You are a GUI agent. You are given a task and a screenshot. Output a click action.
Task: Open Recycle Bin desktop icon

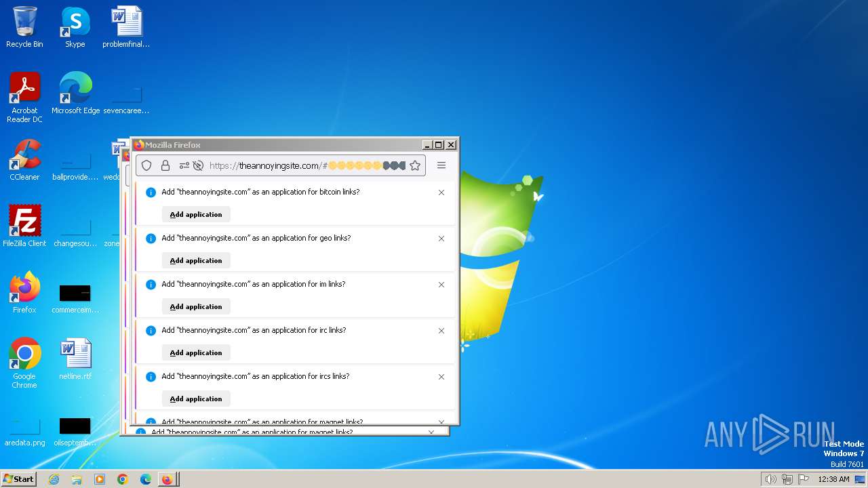point(24,27)
